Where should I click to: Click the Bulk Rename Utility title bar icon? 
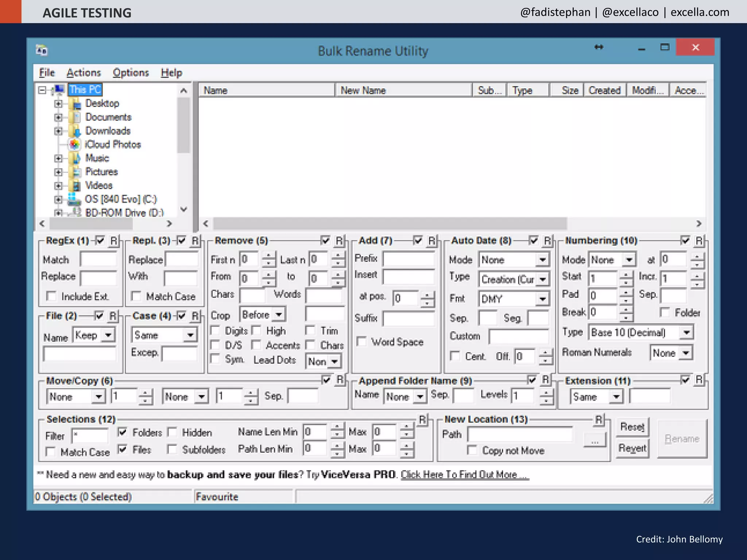[x=42, y=50]
